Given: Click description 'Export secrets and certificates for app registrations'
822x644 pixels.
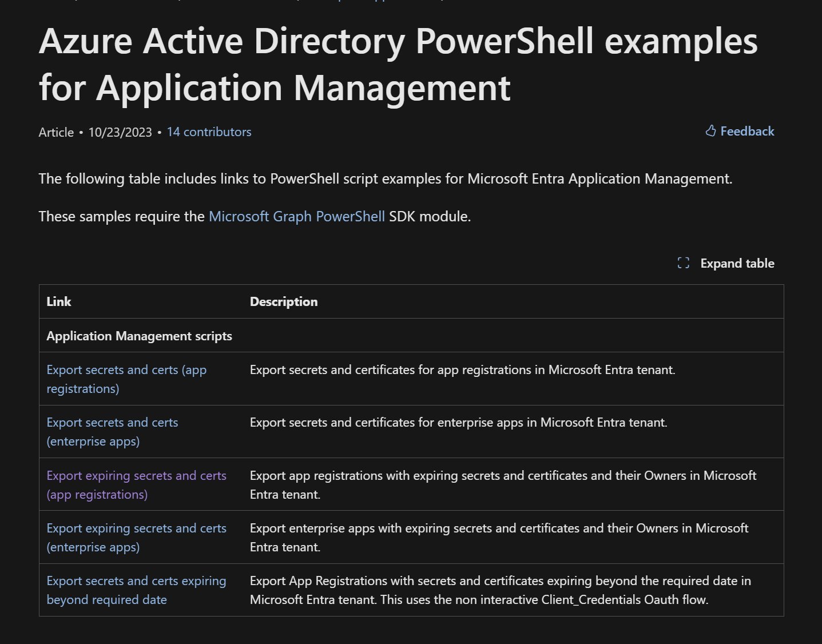Looking at the screenshot, I should (x=463, y=369).
